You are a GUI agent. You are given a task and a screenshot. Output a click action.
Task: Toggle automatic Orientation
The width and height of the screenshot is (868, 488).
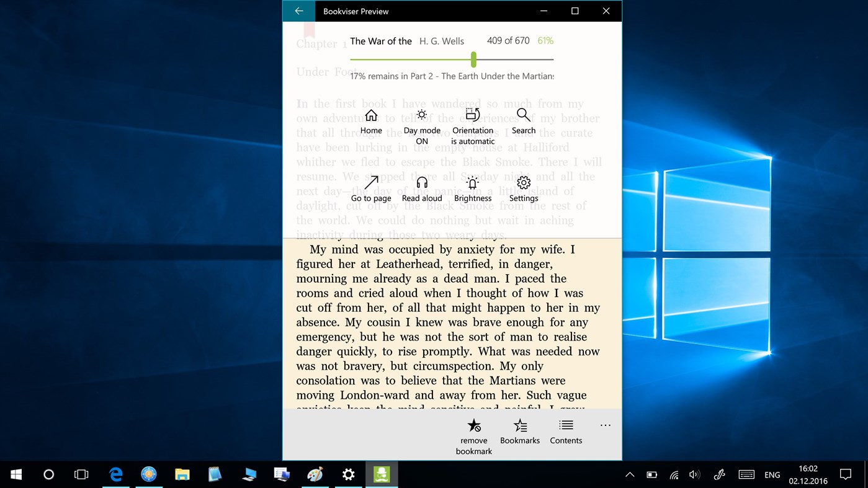(x=472, y=121)
